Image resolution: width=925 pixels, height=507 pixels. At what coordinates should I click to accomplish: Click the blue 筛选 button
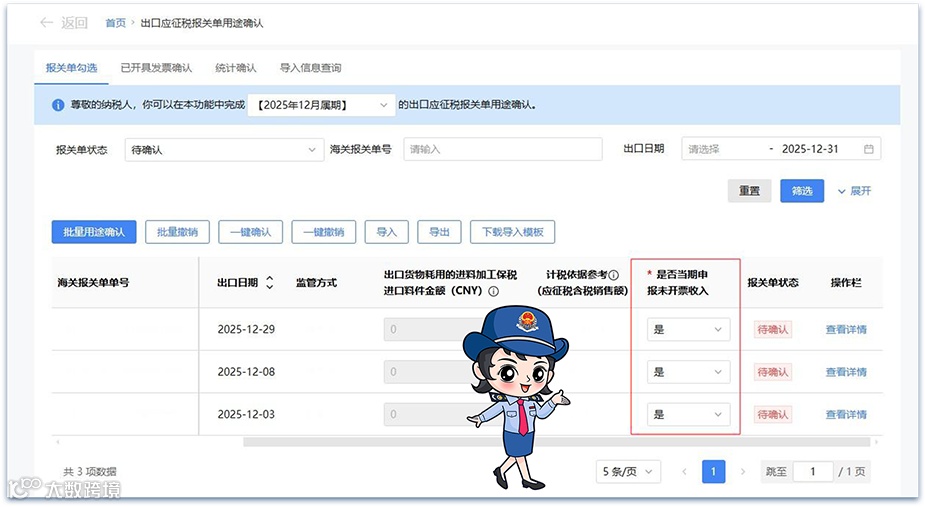tap(802, 191)
